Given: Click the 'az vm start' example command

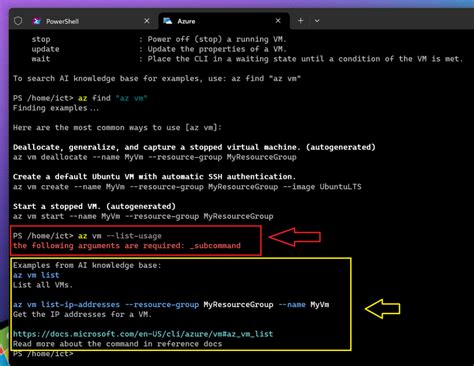Looking at the screenshot, I should tap(143, 216).
